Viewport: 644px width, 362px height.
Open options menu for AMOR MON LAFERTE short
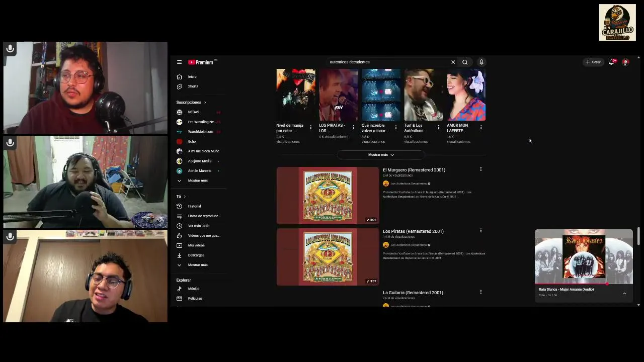(x=481, y=127)
